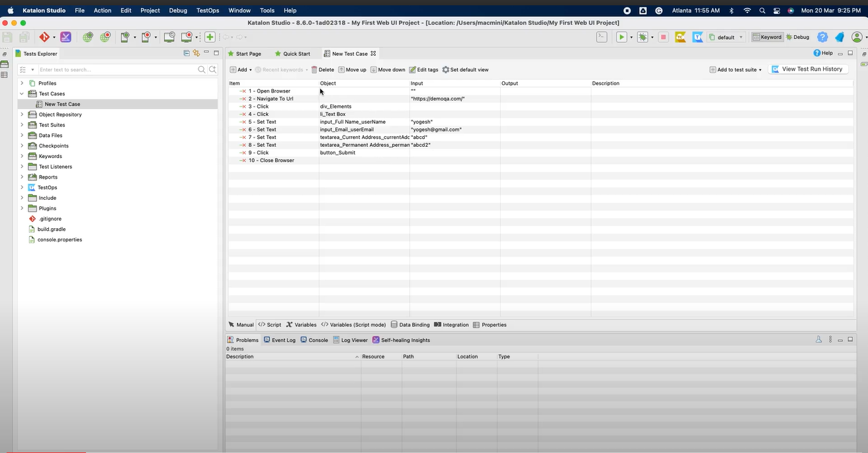868x453 pixels.
Task: Click link with editor icon in Tests Explorer
Action: pos(196,53)
